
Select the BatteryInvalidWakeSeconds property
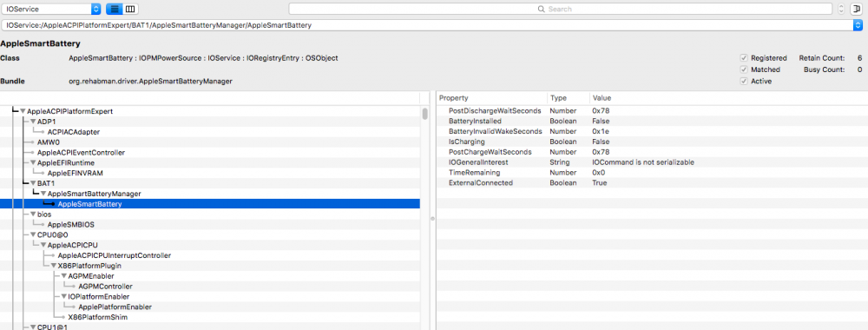[x=652, y=131]
